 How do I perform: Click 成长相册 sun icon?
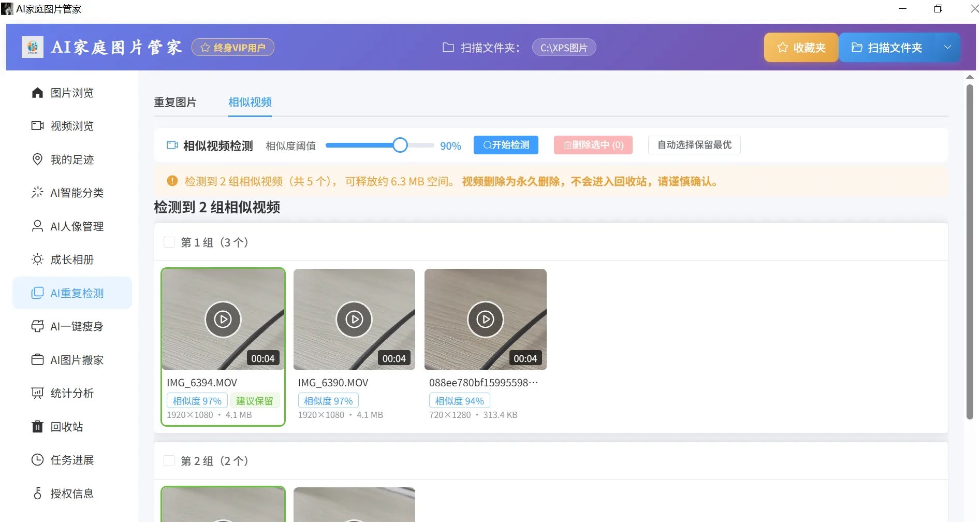[37, 259]
